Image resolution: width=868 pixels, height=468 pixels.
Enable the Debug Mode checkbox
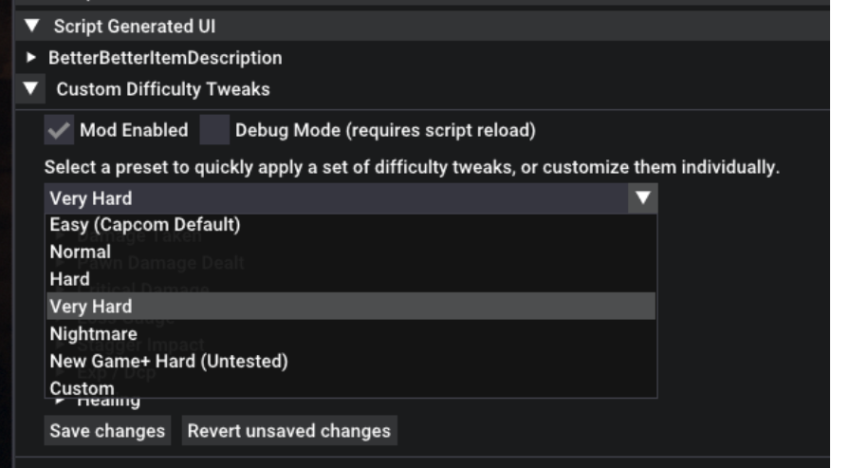(x=215, y=130)
